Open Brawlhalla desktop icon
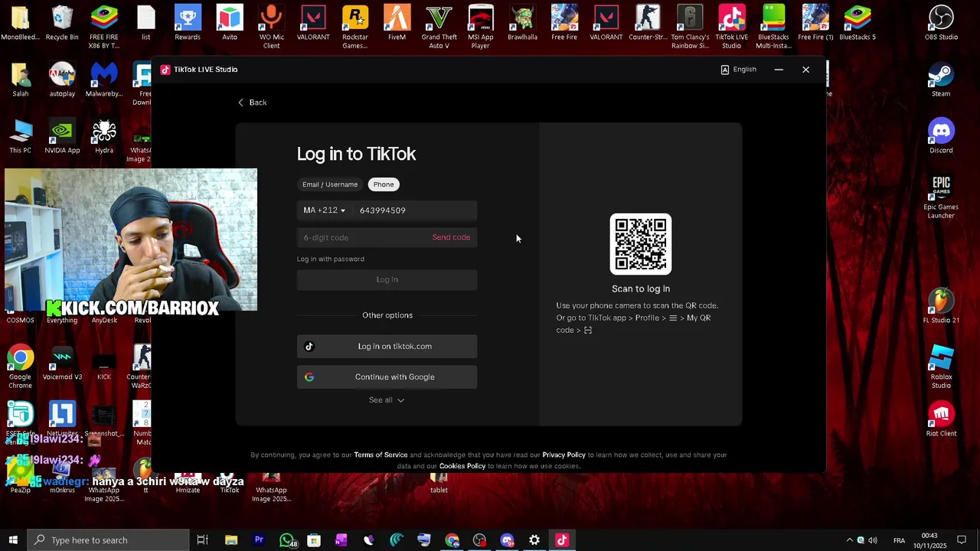This screenshot has width=980, height=551. coord(522,23)
